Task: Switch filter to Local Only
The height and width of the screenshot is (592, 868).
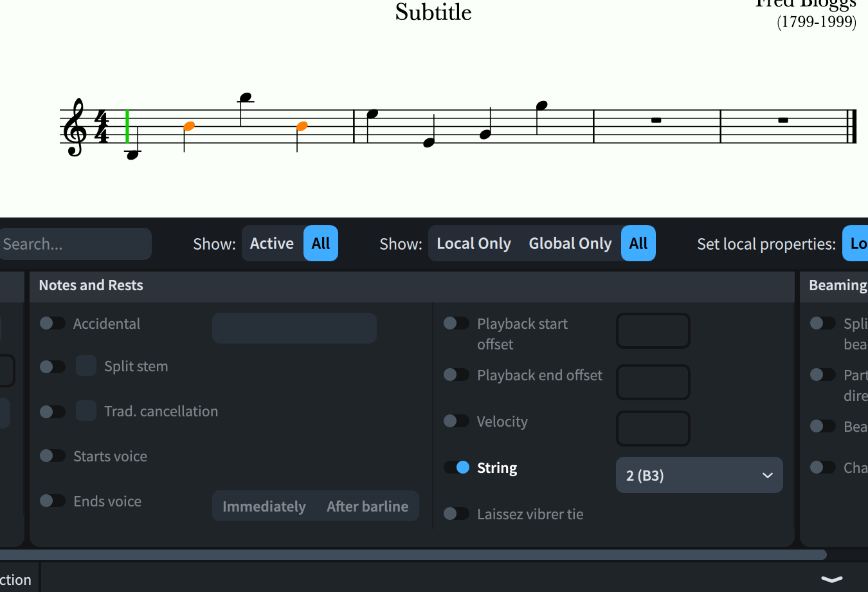Action: [x=473, y=243]
